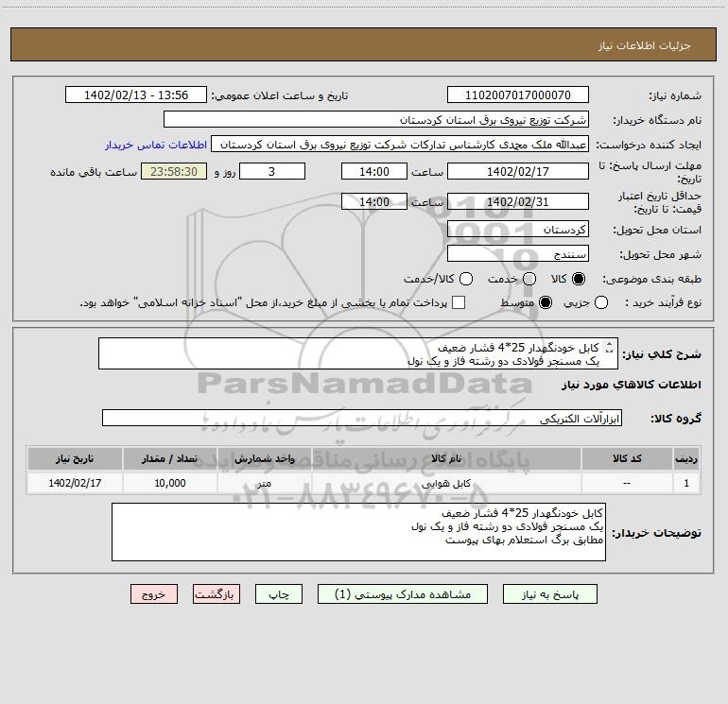Click the کد کالا column header
Viewport: 728px width, 704px height.
627,458
